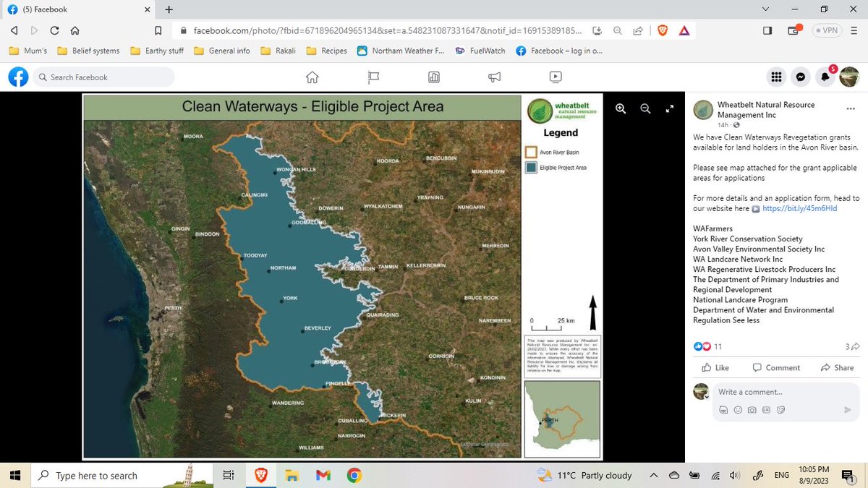This screenshot has height=488, width=868.
Task: Open Task View on taskbar
Action: [x=229, y=475]
